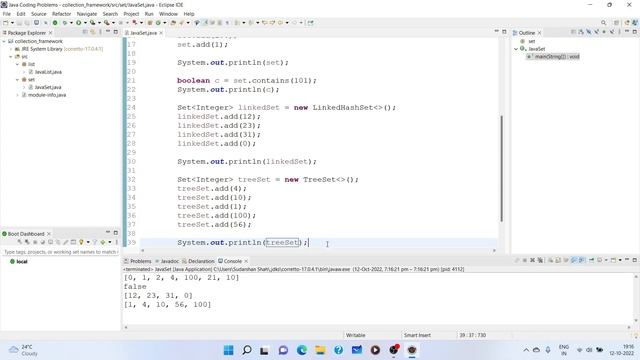Collapse the collection_framework project
Image resolution: width=640 pixels, height=360 pixels.
coord(4,41)
